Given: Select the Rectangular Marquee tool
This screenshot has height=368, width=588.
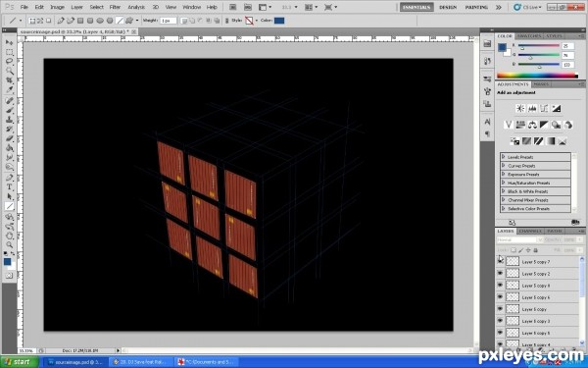Looking at the screenshot, I should point(10,52).
